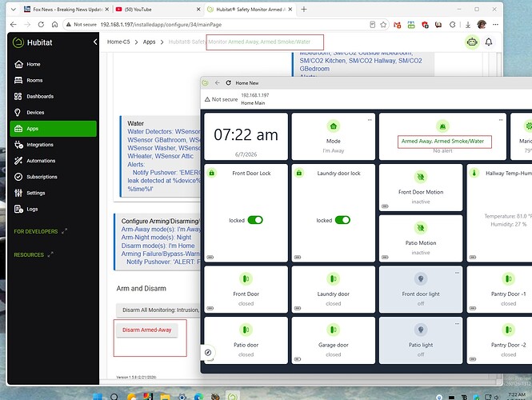Viewport: 532px width, 400px height.
Task: Open the tab search dropdown arrow
Action: click(14, 10)
